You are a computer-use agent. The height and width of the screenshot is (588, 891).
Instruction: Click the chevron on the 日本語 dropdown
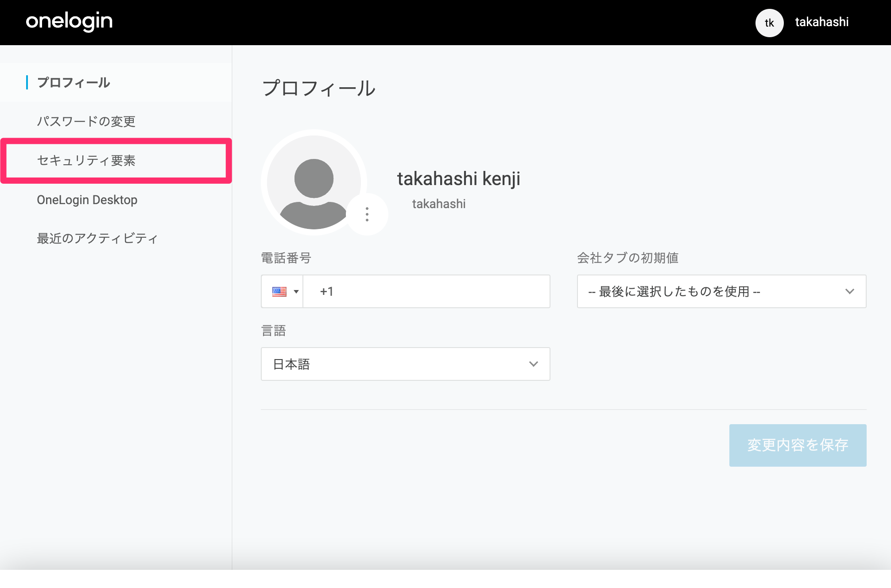(x=533, y=364)
